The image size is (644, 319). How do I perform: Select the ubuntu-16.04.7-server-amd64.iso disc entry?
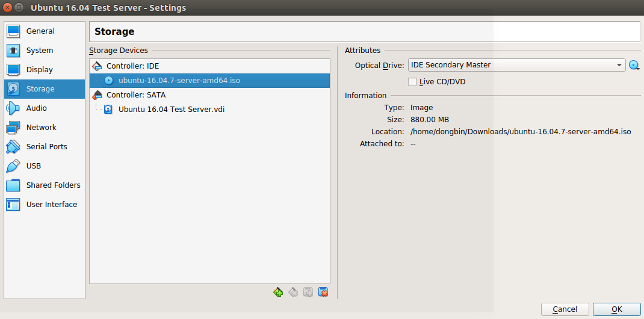pos(209,81)
